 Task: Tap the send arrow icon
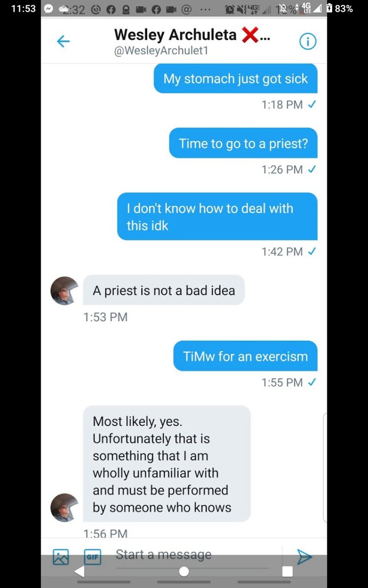(304, 557)
